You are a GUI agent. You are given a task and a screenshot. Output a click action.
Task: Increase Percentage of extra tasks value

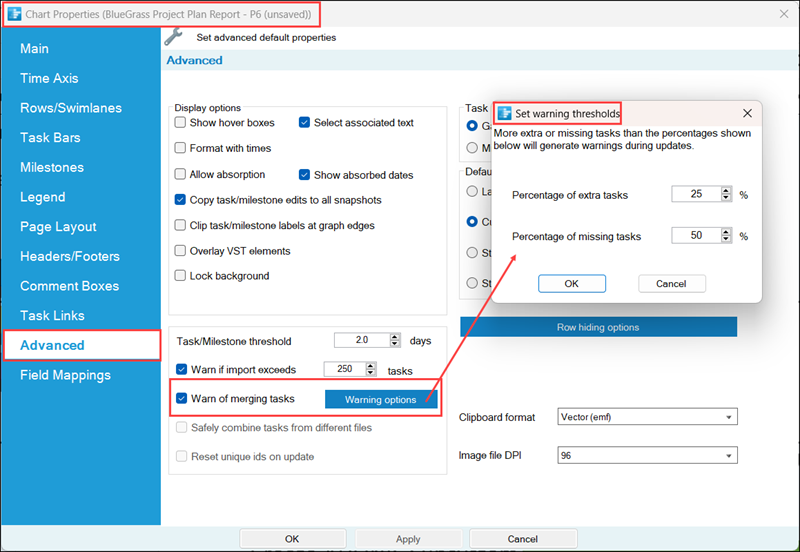pos(727,190)
